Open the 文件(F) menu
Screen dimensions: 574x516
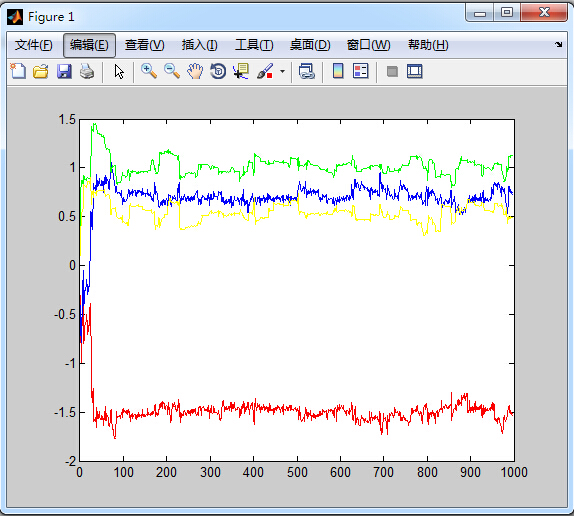click(x=33, y=45)
